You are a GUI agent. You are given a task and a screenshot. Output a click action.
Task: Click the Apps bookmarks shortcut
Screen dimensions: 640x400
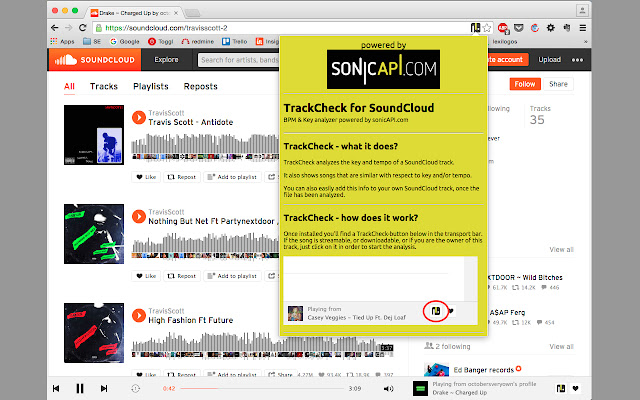click(x=62, y=41)
